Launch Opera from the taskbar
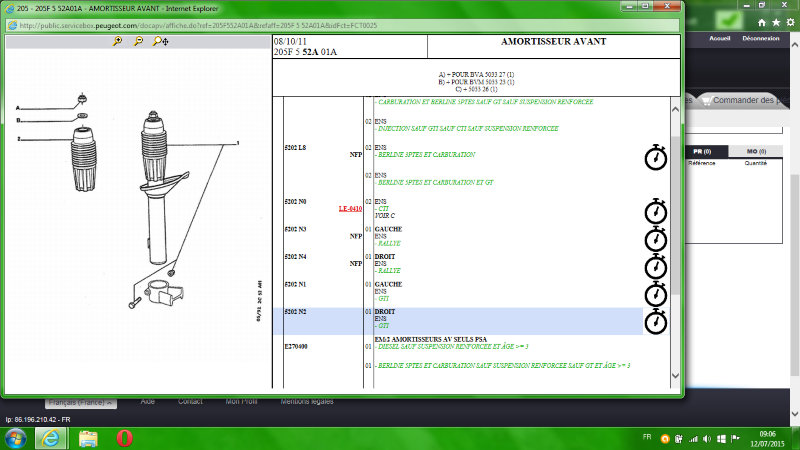 coord(126,438)
